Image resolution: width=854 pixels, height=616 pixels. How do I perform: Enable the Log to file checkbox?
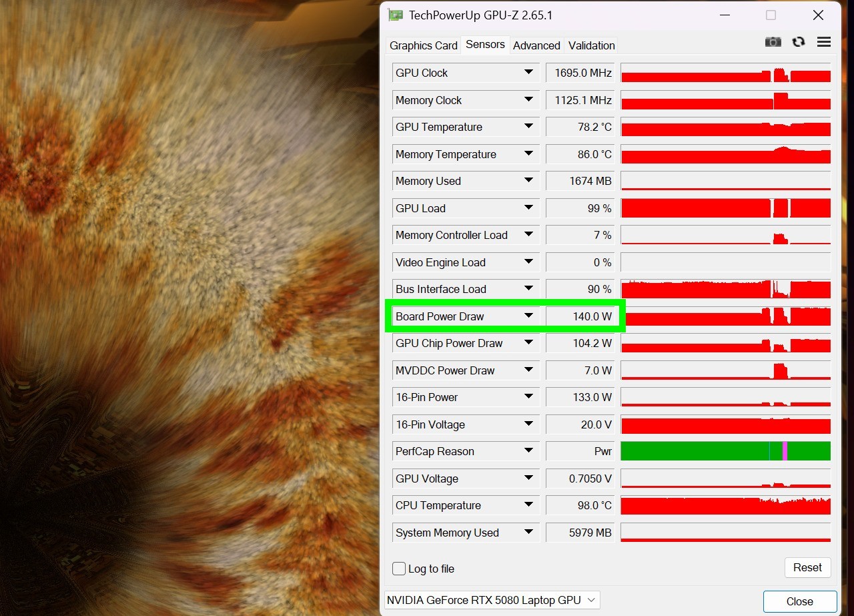click(x=399, y=569)
